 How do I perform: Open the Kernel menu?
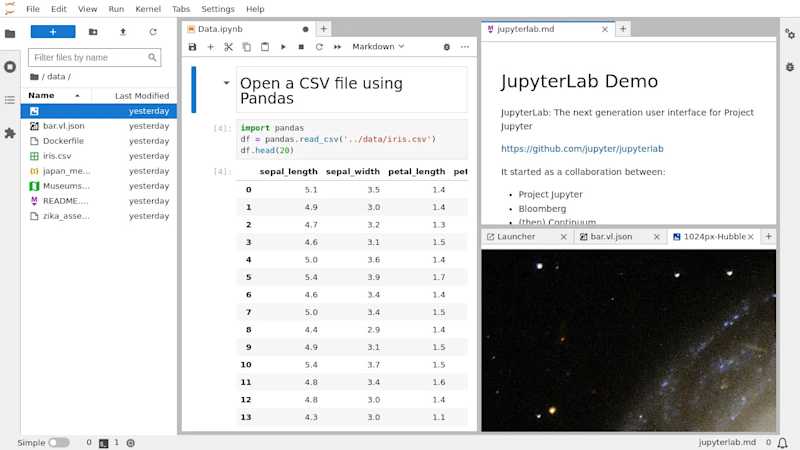pyautogui.click(x=148, y=9)
